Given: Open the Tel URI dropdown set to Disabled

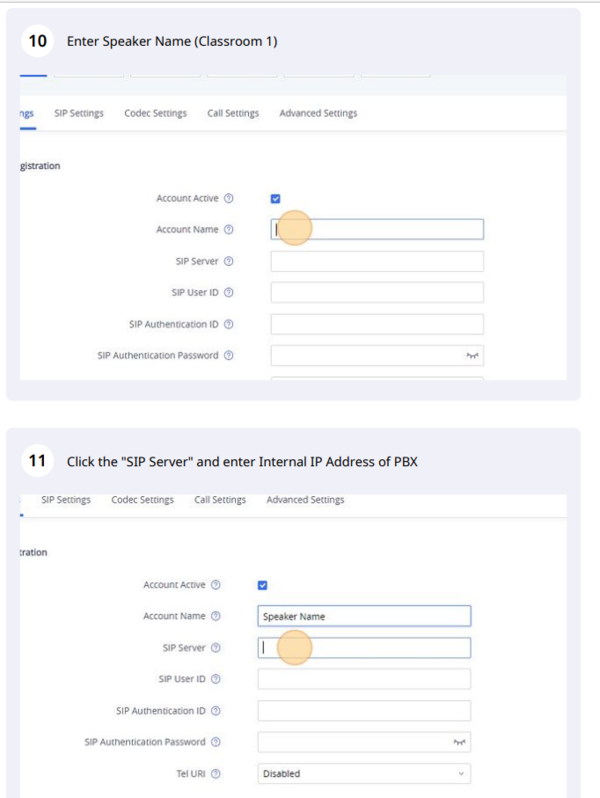Looking at the screenshot, I should point(364,773).
